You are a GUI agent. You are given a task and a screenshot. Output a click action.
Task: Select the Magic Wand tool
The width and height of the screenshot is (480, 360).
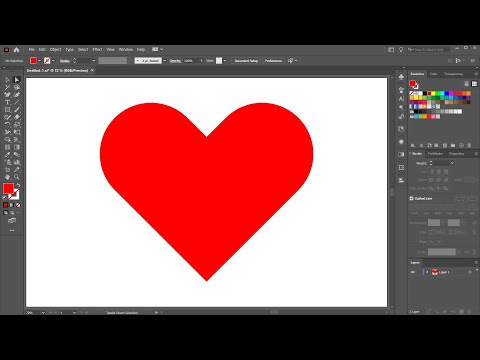pyautogui.click(x=7, y=87)
